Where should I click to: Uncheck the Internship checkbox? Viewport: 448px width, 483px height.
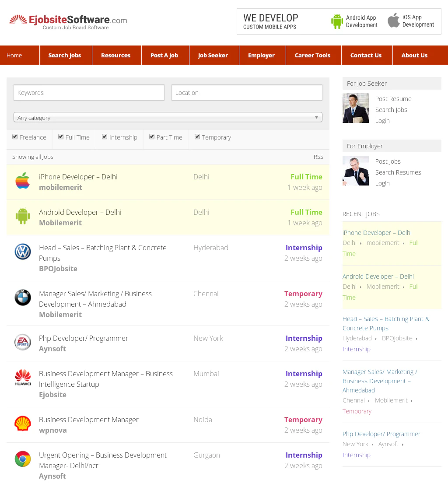(105, 137)
